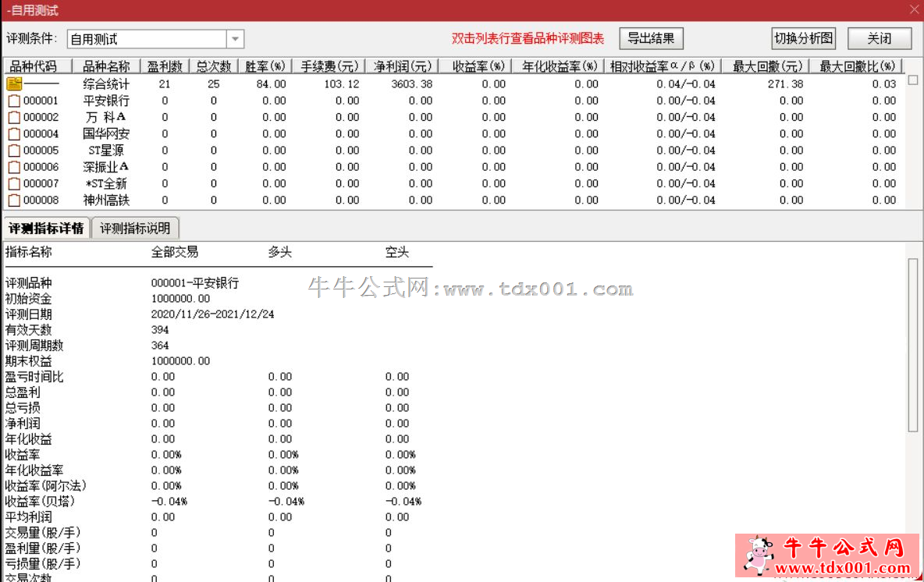Screen dimensions: 924x582
Task: Click the icon beside code 000006
Action: pyautogui.click(x=13, y=167)
